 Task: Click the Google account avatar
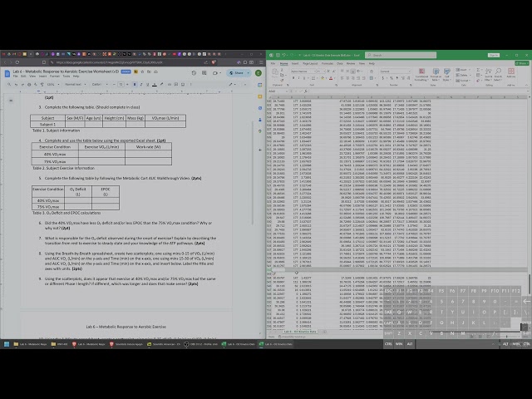(x=259, y=73)
